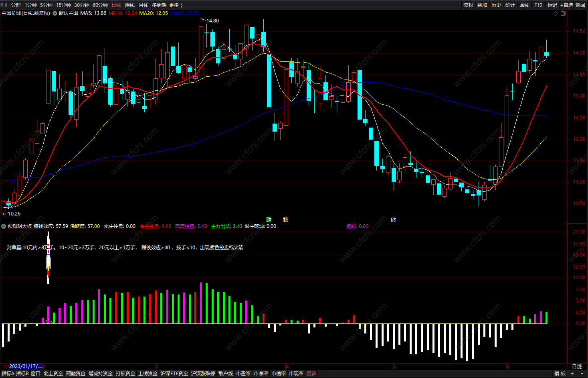Image resolution: width=588 pixels, height=378 pixels.
Task: Select the 市现率 indicator tab
Action: click(x=296, y=374)
